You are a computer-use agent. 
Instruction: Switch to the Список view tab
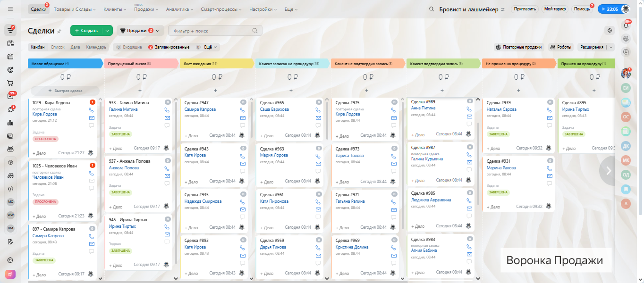(57, 47)
